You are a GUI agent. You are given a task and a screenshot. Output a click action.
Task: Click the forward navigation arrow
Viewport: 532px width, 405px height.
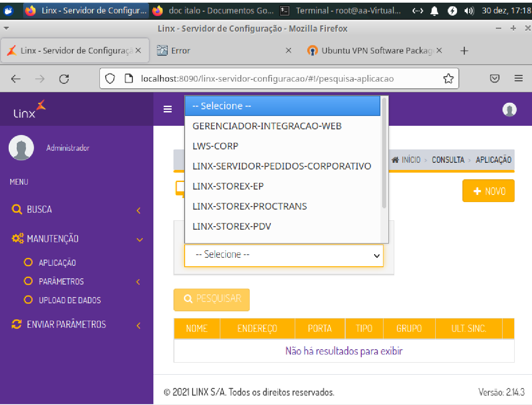coord(40,79)
